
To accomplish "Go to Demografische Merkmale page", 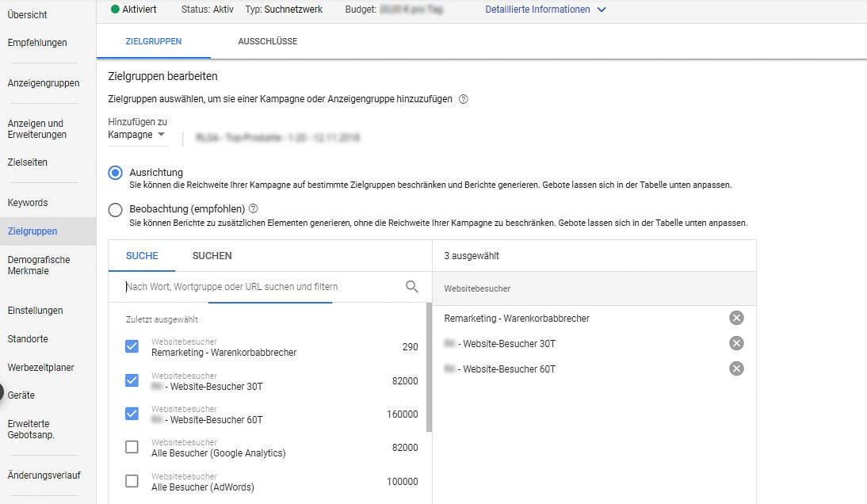I will click(39, 265).
